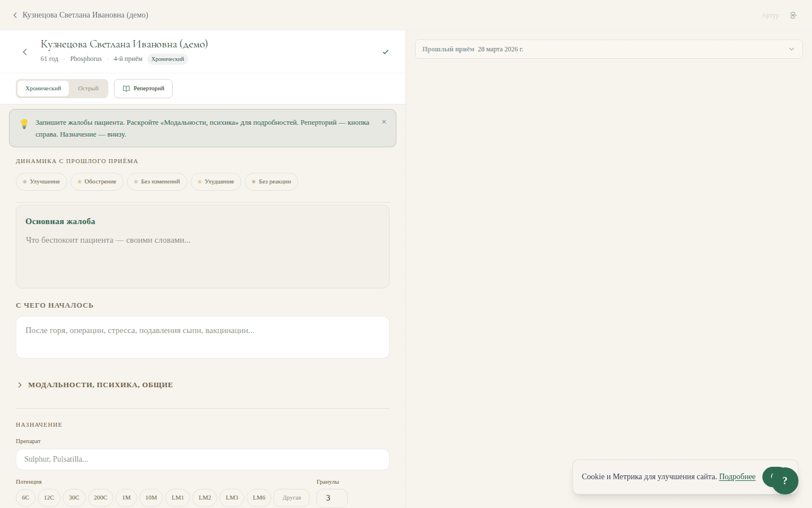Choose the Ухудшение dynamics chip
The width and height of the screenshot is (812, 508).
tap(216, 182)
